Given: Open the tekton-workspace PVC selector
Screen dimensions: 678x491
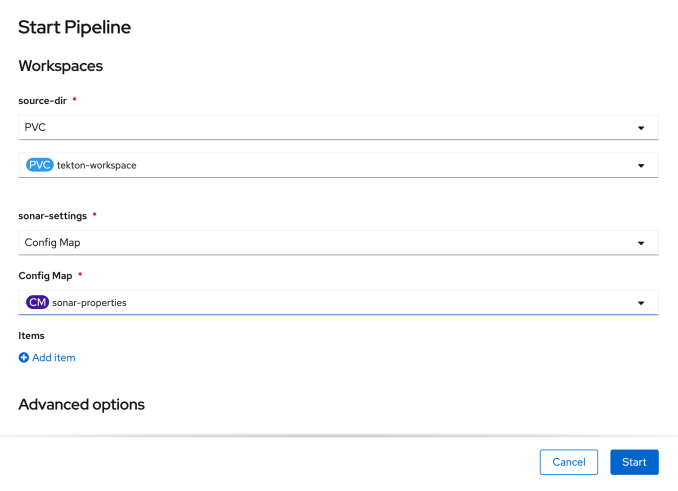Looking at the screenshot, I should [x=330, y=165].
